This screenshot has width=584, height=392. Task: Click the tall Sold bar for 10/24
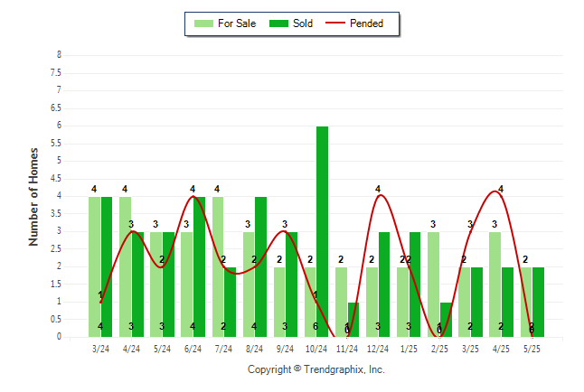pyautogui.click(x=322, y=231)
